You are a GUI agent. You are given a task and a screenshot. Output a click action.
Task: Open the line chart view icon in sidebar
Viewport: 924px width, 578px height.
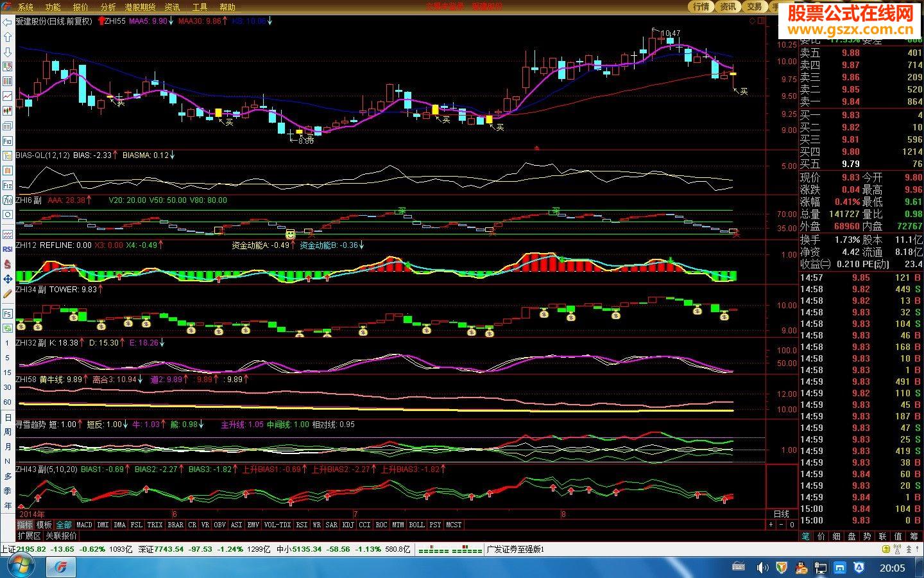[x=7, y=96]
